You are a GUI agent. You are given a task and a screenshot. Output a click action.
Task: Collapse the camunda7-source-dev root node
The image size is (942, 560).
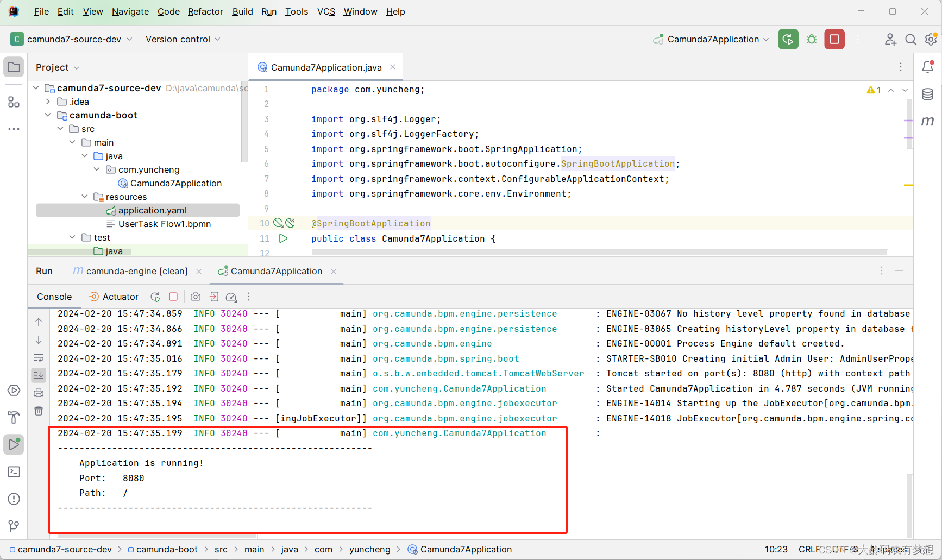36,88
